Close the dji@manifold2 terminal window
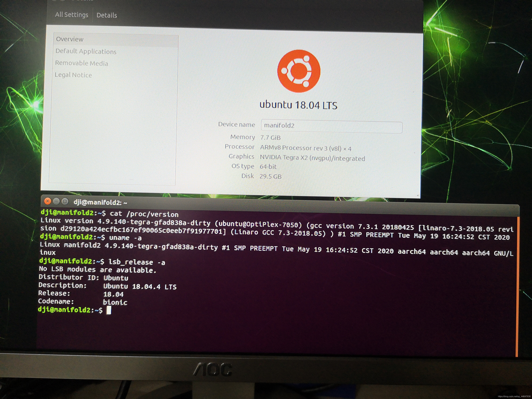 [x=48, y=201]
